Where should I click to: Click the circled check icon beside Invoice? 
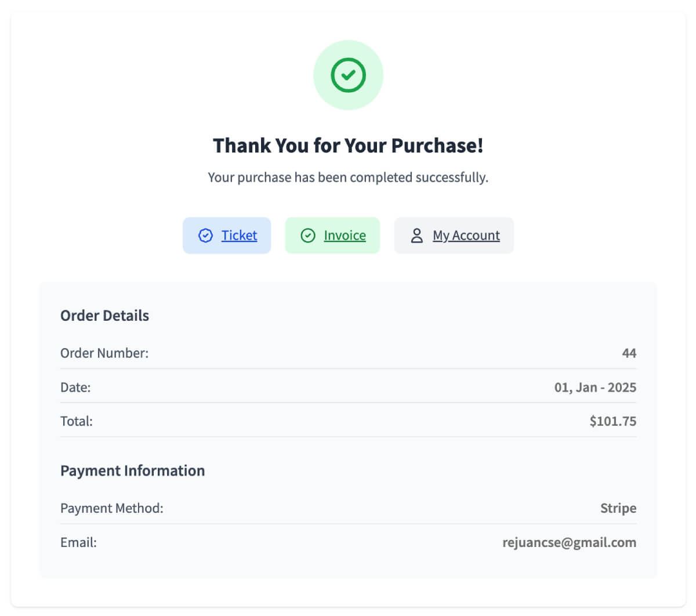(x=308, y=235)
